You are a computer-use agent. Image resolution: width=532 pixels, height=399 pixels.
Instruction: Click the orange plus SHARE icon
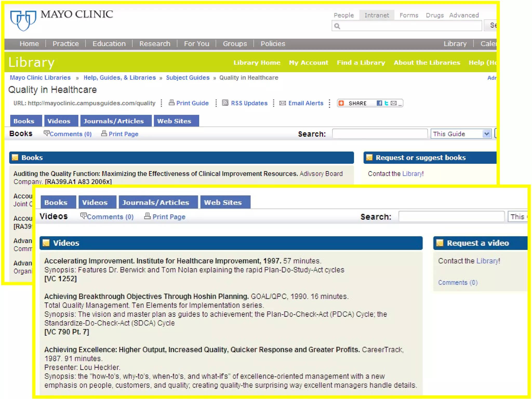coord(341,103)
